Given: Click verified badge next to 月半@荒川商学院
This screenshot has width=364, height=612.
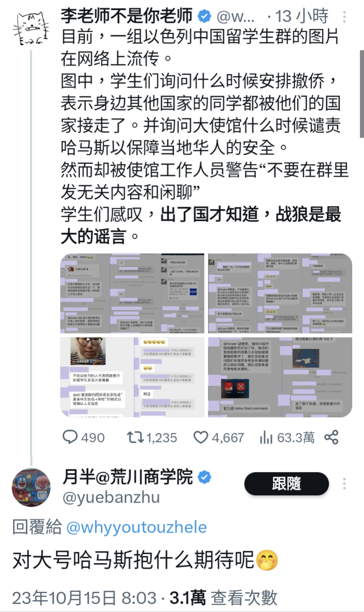Looking at the screenshot, I should (205, 477).
